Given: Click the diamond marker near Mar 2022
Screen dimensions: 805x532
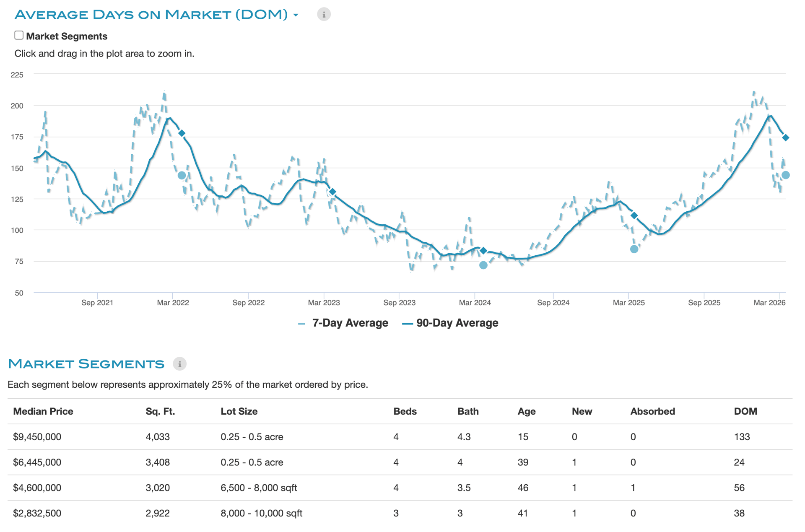Looking at the screenshot, I should coord(182,133).
